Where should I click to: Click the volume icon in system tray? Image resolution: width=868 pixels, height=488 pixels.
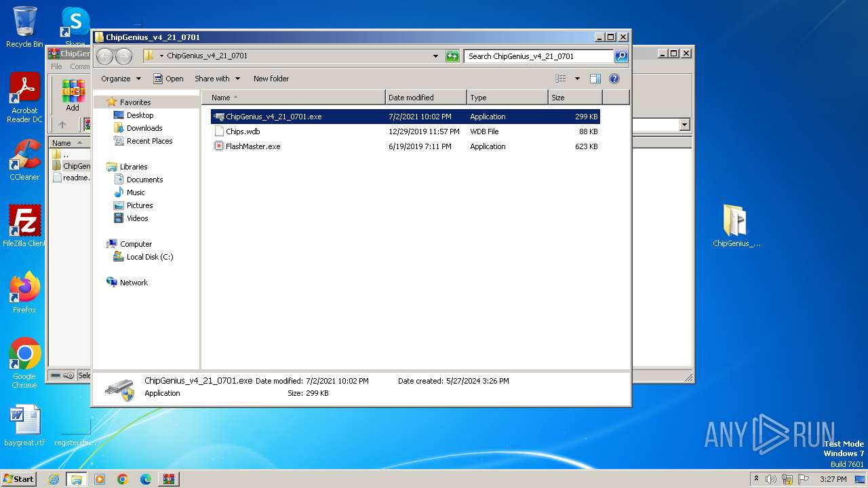771,479
